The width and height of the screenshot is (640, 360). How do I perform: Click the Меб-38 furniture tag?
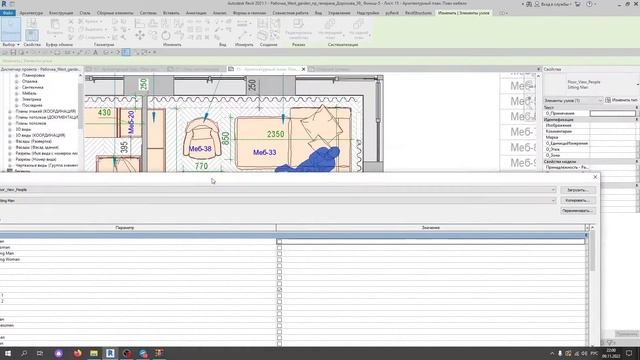(200, 149)
